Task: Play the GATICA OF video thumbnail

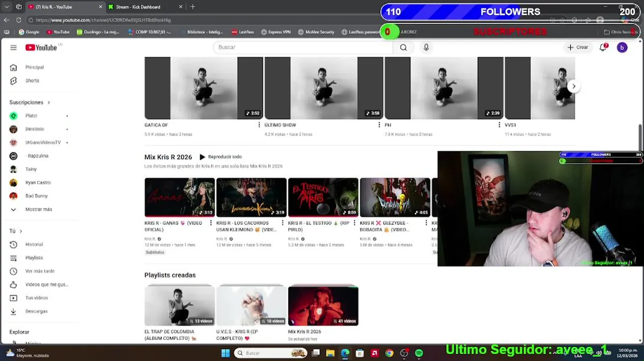Action: 204,88
